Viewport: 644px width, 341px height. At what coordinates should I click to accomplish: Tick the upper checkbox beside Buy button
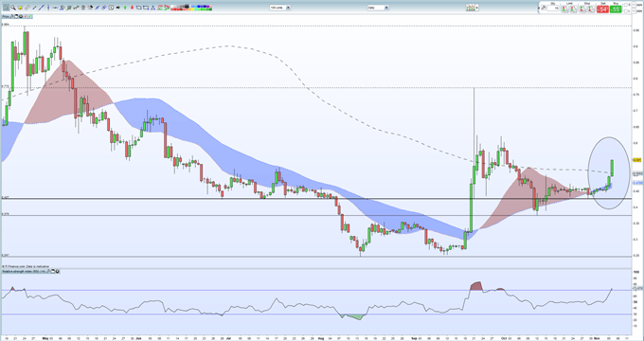pyautogui.click(x=625, y=5)
